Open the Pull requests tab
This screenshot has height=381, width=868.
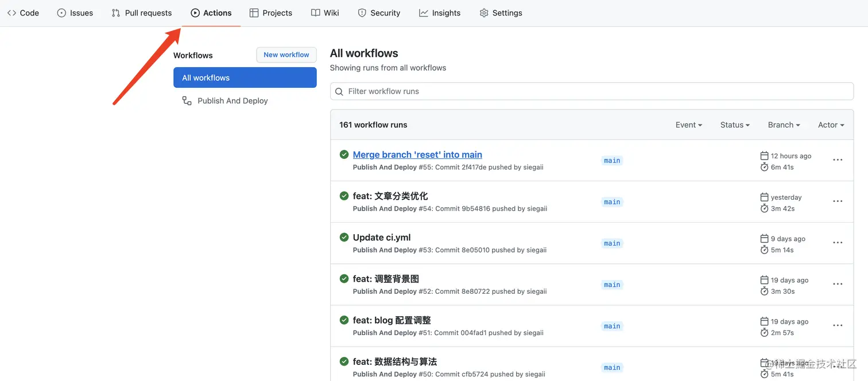[x=142, y=13]
